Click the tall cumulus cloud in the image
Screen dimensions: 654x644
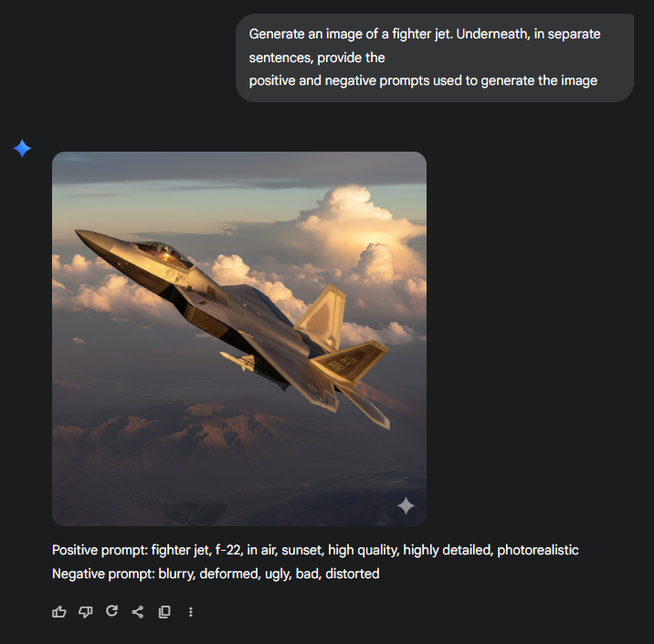click(354, 226)
